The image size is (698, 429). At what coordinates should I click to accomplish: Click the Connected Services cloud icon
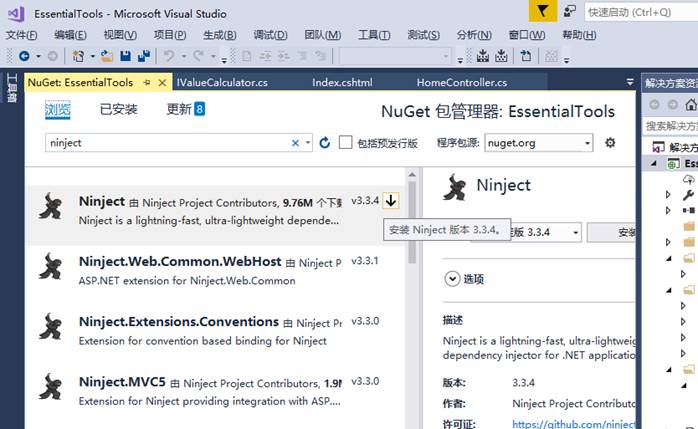coord(689,179)
